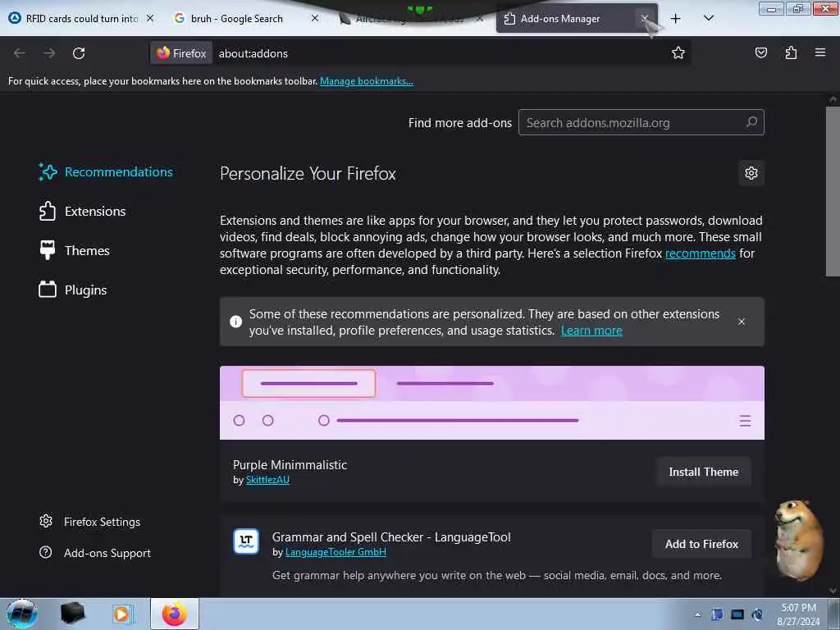Install the Purple Minimmalistic theme
Screen dimensions: 840x630
coord(703,472)
